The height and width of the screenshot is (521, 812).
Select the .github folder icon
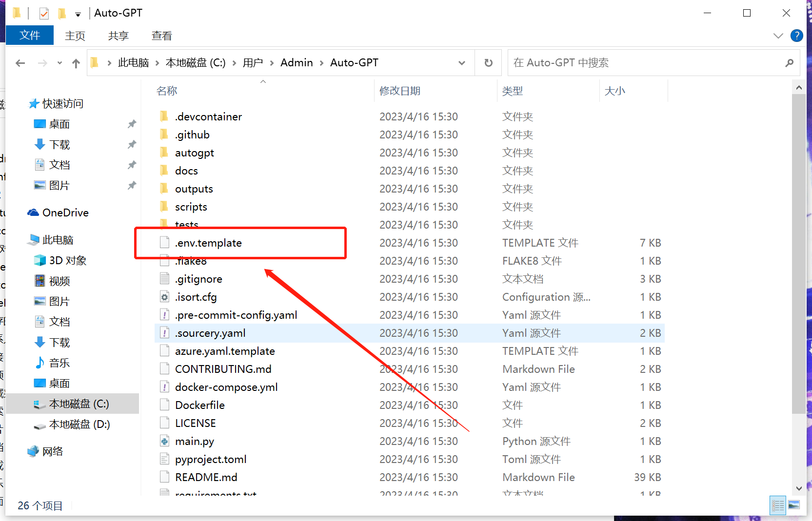[x=164, y=135]
